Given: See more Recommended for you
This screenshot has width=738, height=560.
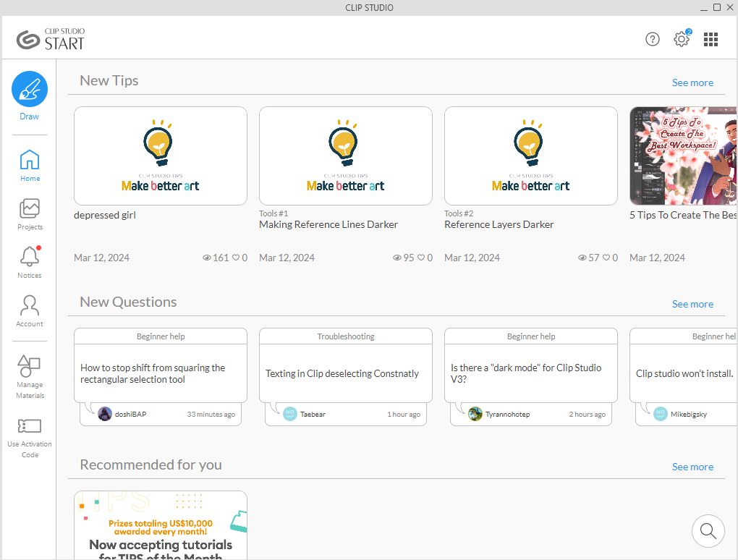Looking at the screenshot, I should tap(692, 467).
